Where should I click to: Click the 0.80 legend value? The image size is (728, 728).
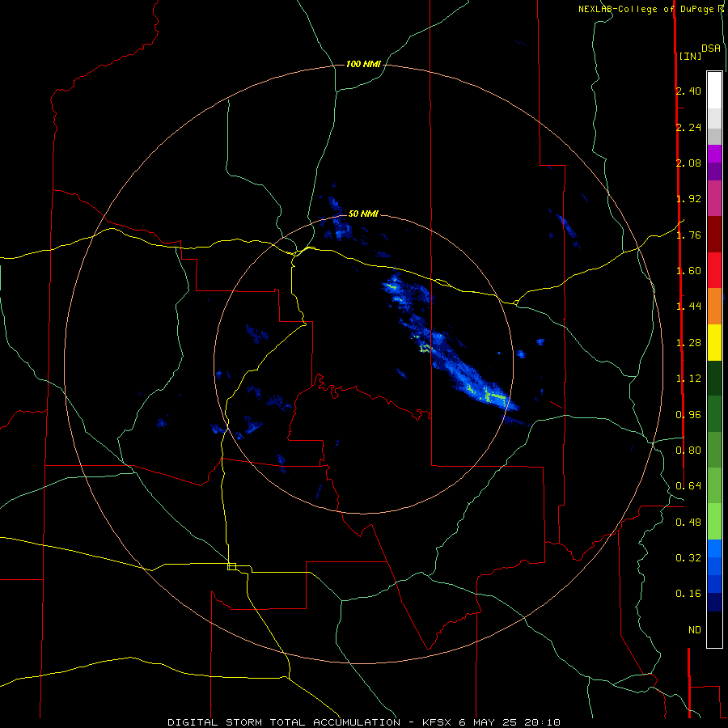[688, 451]
